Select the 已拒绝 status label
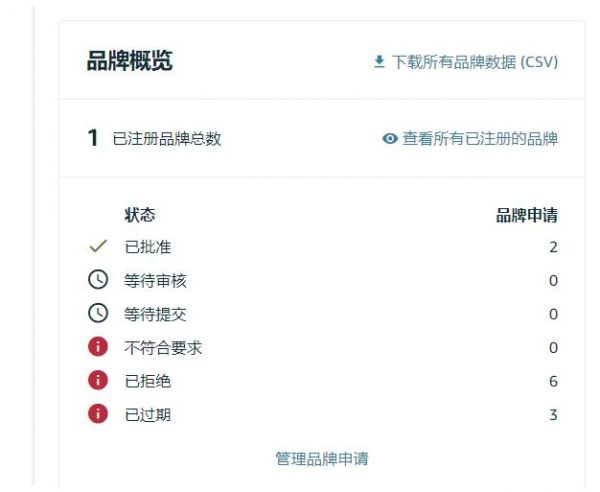600x492 pixels. click(x=147, y=381)
